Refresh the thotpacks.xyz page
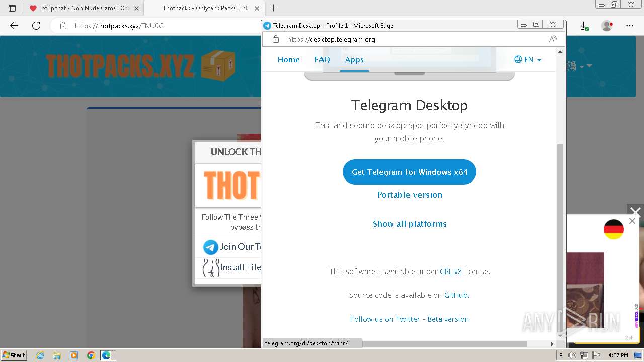Image resolution: width=644 pixels, height=362 pixels. tap(36, 26)
